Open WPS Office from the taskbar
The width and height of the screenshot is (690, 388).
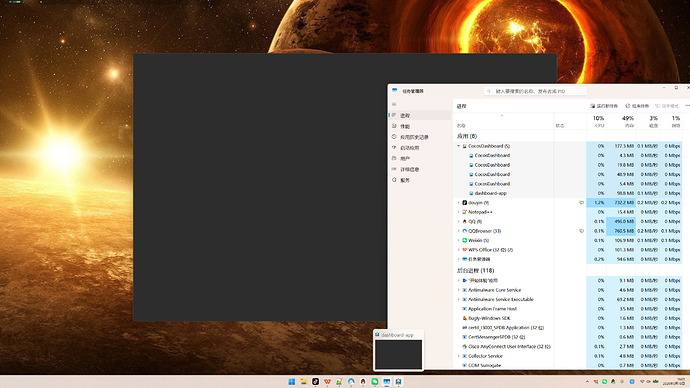pos(327,382)
